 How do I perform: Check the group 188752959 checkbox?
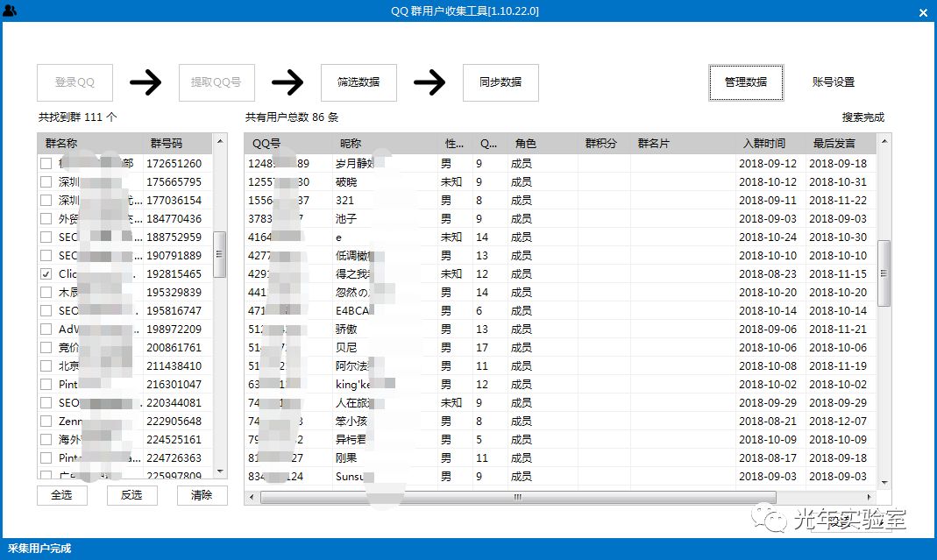click(46, 237)
